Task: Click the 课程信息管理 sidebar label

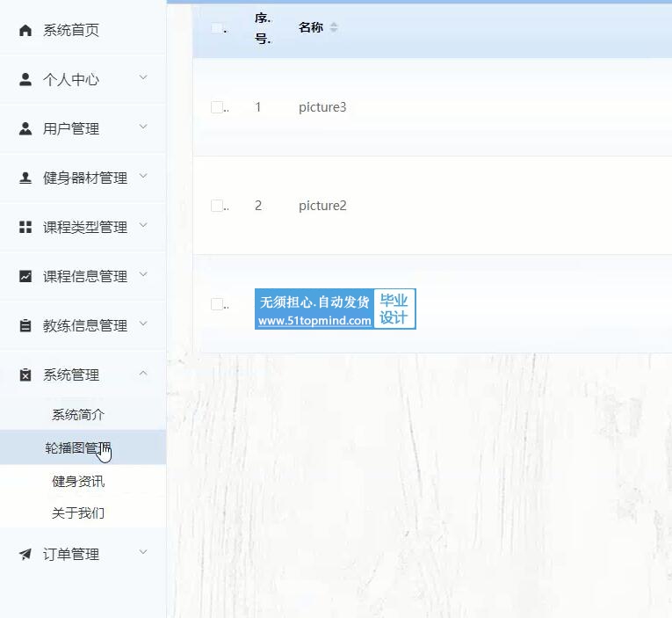Action: point(85,277)
